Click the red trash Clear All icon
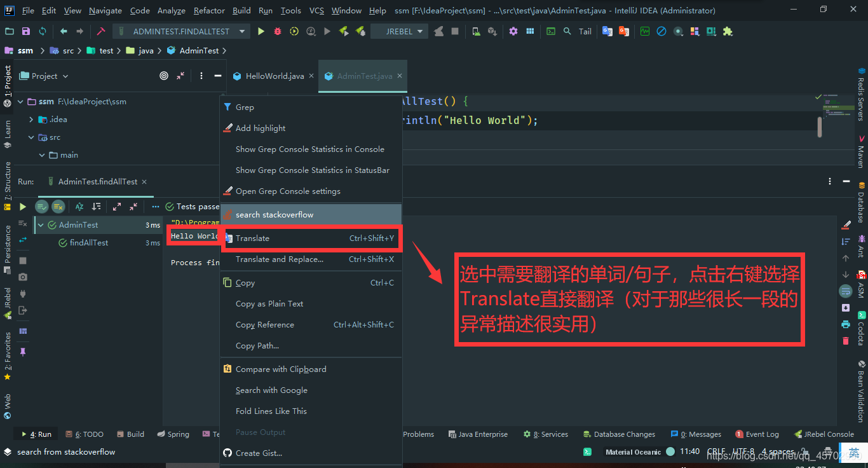 [x=846, y=341]
